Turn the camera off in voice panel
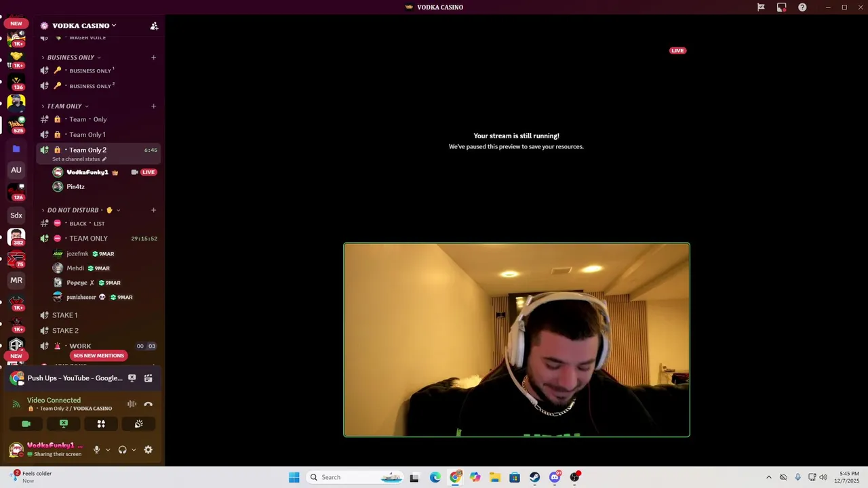 [26, 424]
